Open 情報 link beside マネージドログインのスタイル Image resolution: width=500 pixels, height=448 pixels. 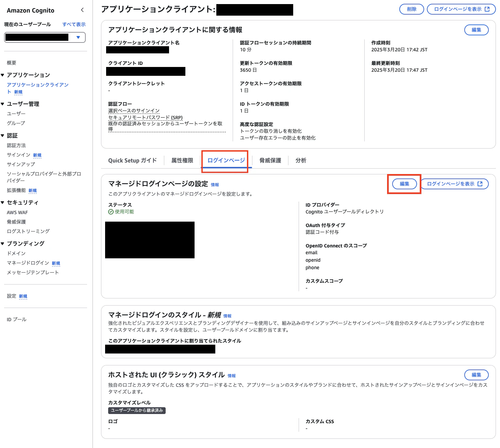click(x=227, y=316)
